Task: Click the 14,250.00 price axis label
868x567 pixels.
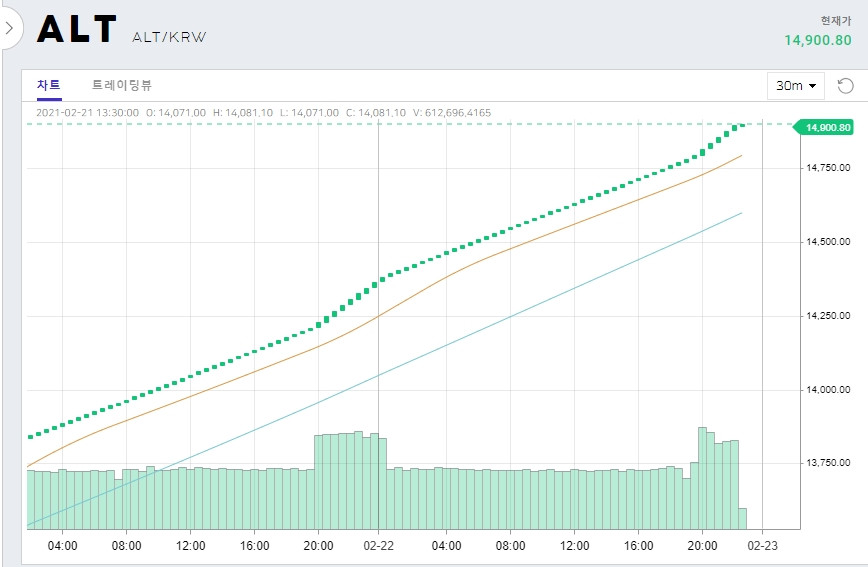Action: 828,316
